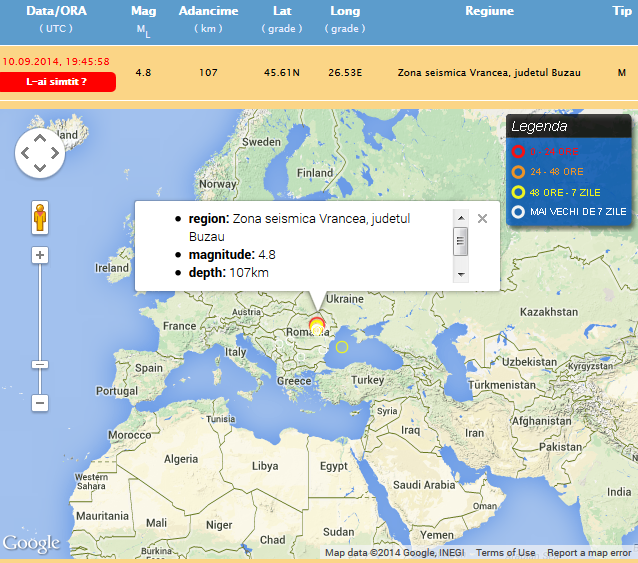Click the orange 24 - 48 ORE legend icon
638x563 pixels.
[518, 172]
